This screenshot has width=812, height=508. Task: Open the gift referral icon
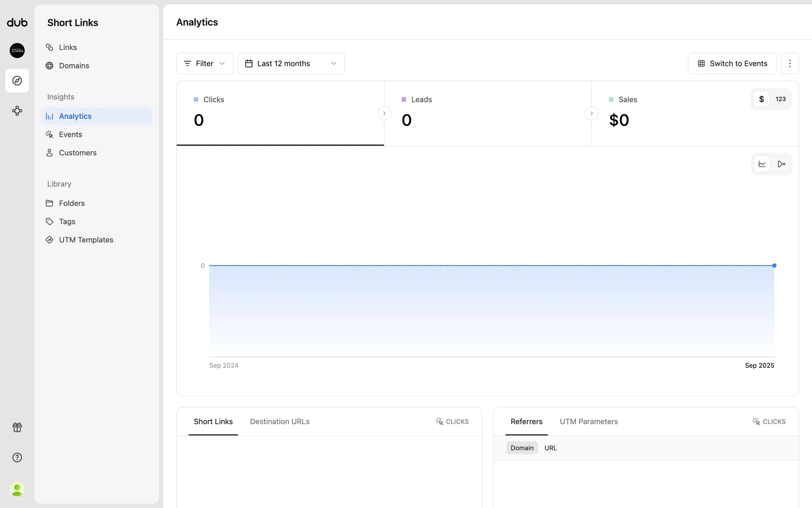[17, 427]
